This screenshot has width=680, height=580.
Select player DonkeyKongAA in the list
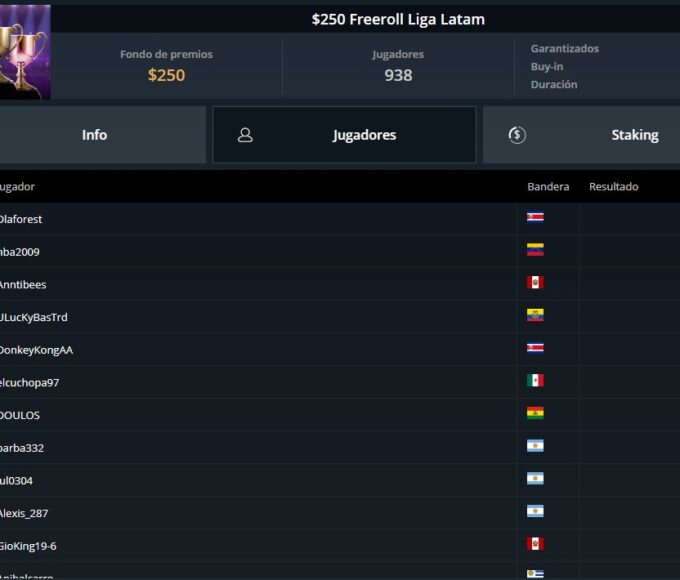click(x=36, y=350)
